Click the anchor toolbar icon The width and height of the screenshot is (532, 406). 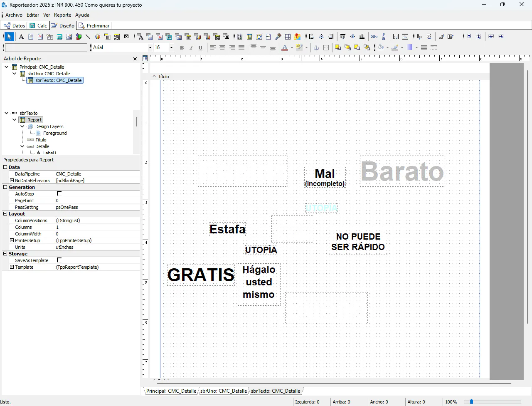[x=316, y=47]
